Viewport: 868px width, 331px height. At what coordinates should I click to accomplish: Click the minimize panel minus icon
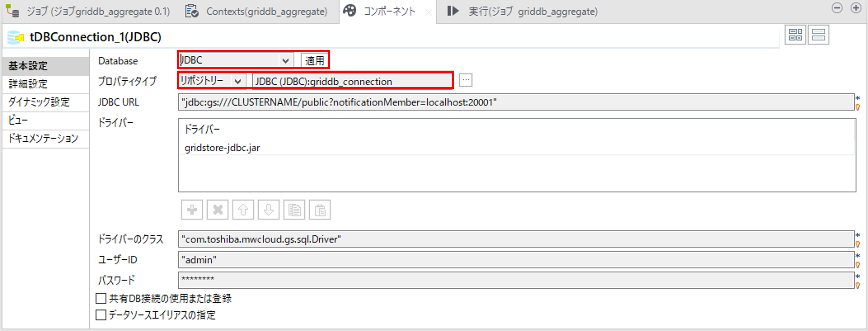click(x=837, y=8)
